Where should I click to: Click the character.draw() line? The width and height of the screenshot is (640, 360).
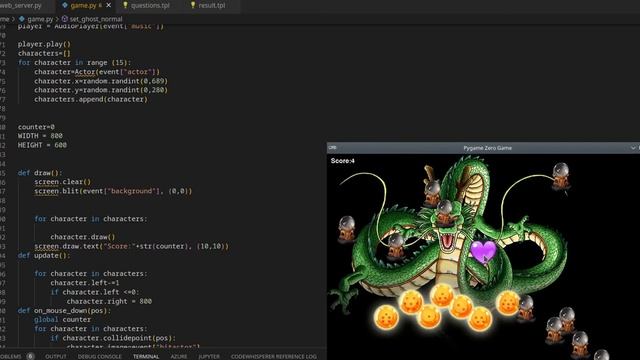(x=83, y=237)
